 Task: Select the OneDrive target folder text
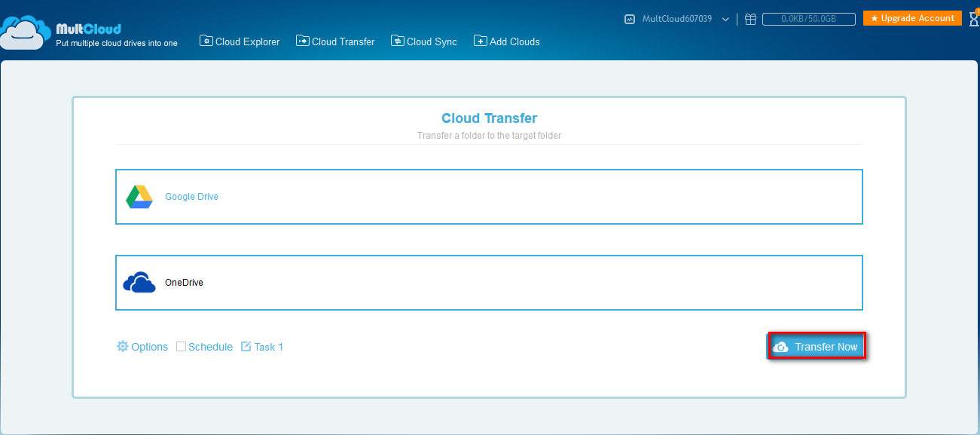pos(184,283)
